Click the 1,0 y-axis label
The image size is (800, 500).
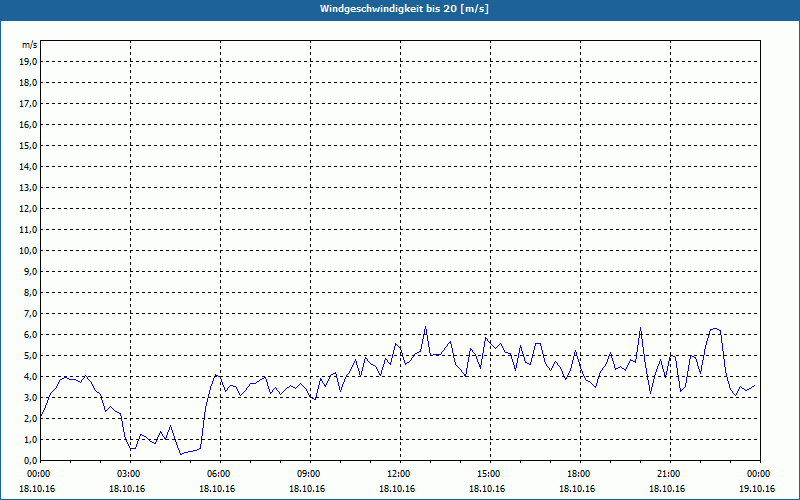click(x=30, y=439)
